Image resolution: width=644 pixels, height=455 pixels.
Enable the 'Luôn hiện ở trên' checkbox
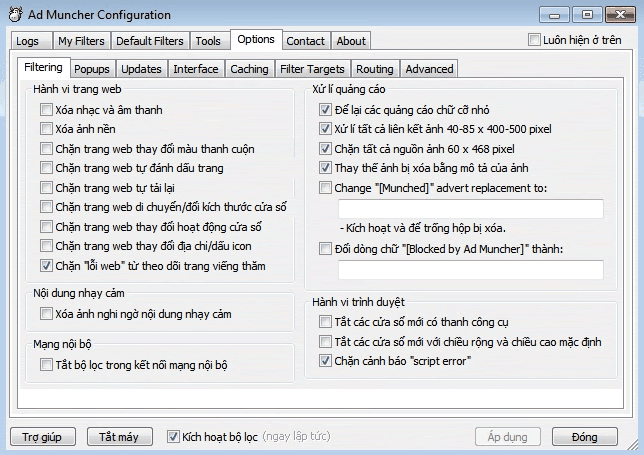pyautogui.click(x=534, y=40)
